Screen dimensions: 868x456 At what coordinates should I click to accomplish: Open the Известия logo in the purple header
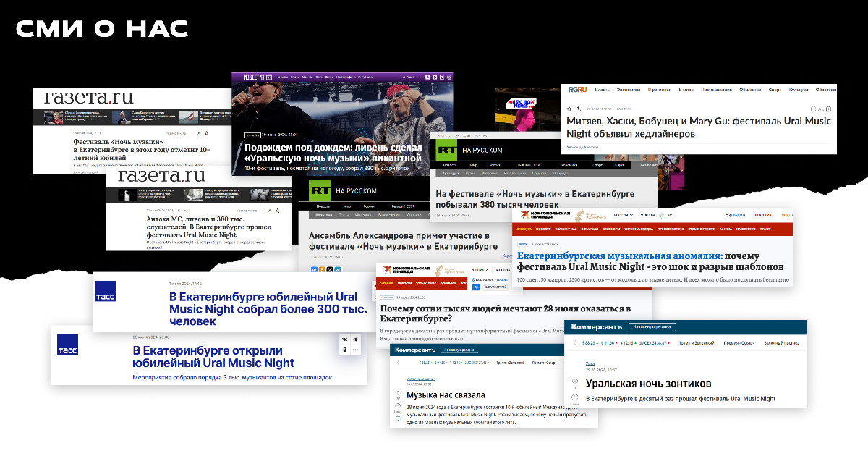[258, 77]
